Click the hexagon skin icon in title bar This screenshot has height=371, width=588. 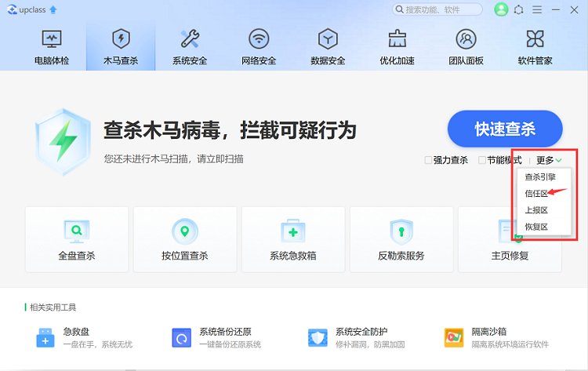click(x=519, y=9)
